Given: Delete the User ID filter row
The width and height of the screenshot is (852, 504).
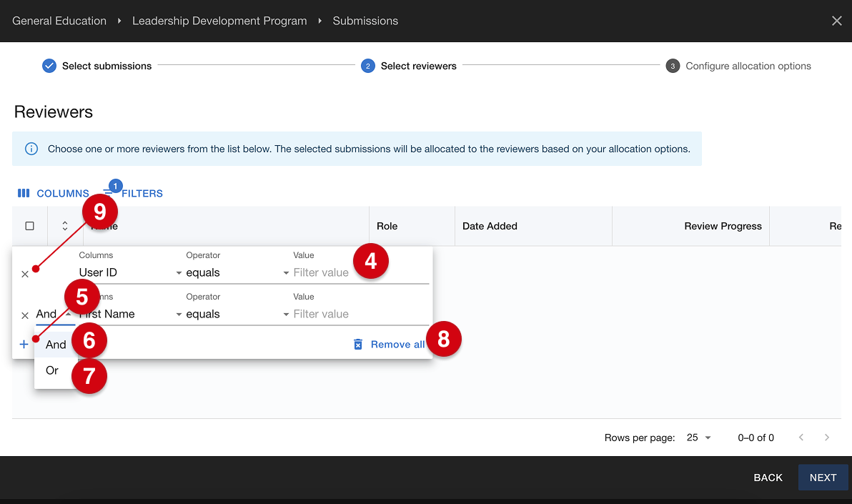Looking at the screenshot, I should point(25,274).
